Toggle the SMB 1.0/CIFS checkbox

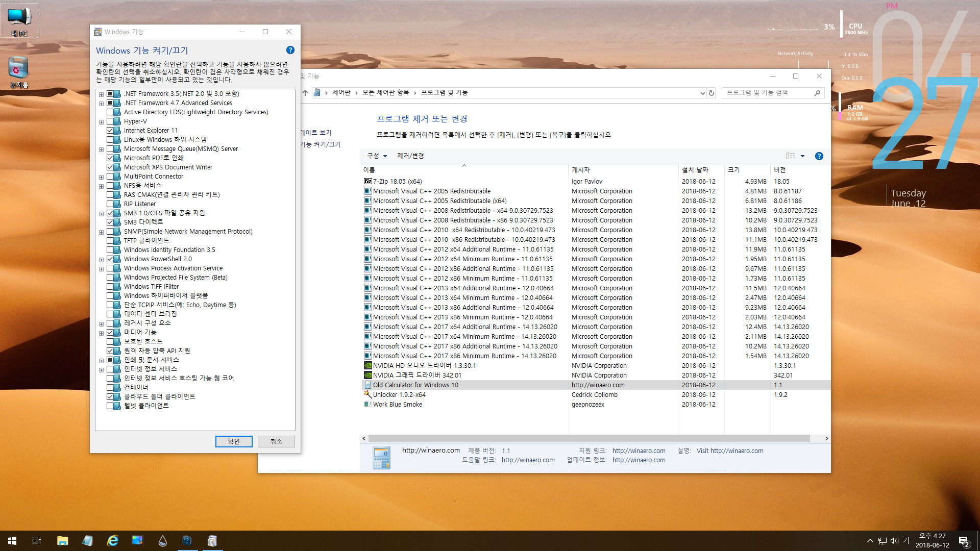(x=110, y=213)
